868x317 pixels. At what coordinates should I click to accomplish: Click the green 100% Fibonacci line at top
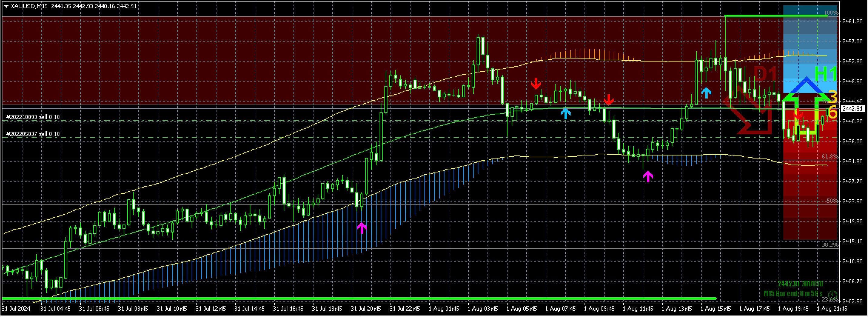click(775, 15)
